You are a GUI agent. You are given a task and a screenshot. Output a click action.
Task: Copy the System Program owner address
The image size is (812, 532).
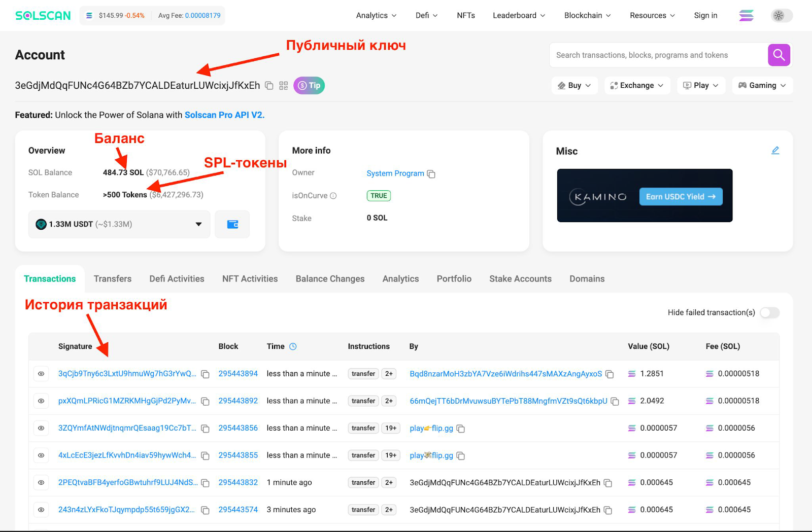[x=431, y=174]
